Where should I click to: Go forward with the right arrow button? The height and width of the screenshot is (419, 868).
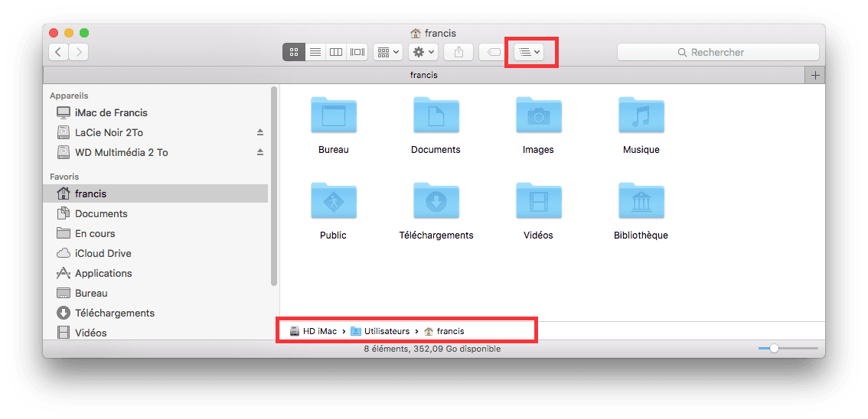79,52
